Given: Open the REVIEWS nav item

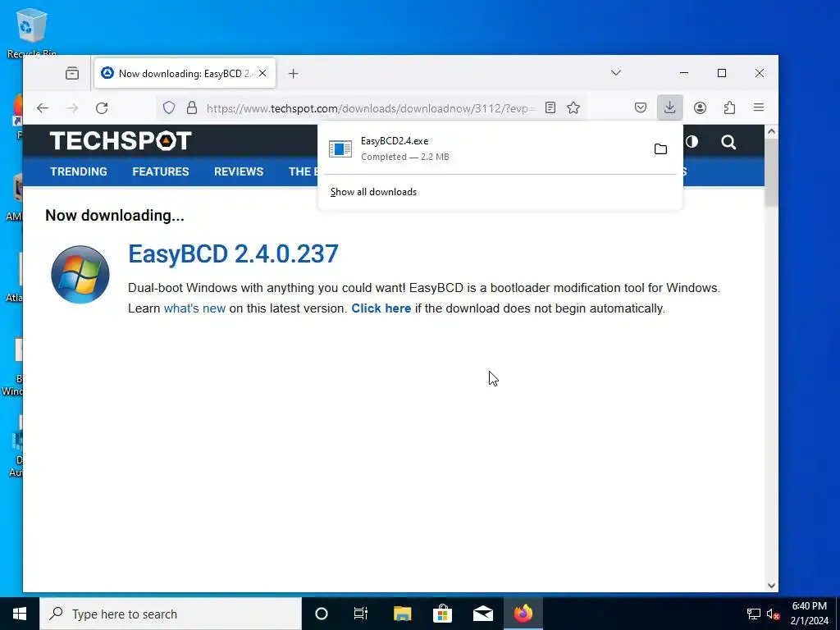Looking at the screenshot, I should pyautogui.click(x=239, y=171).
